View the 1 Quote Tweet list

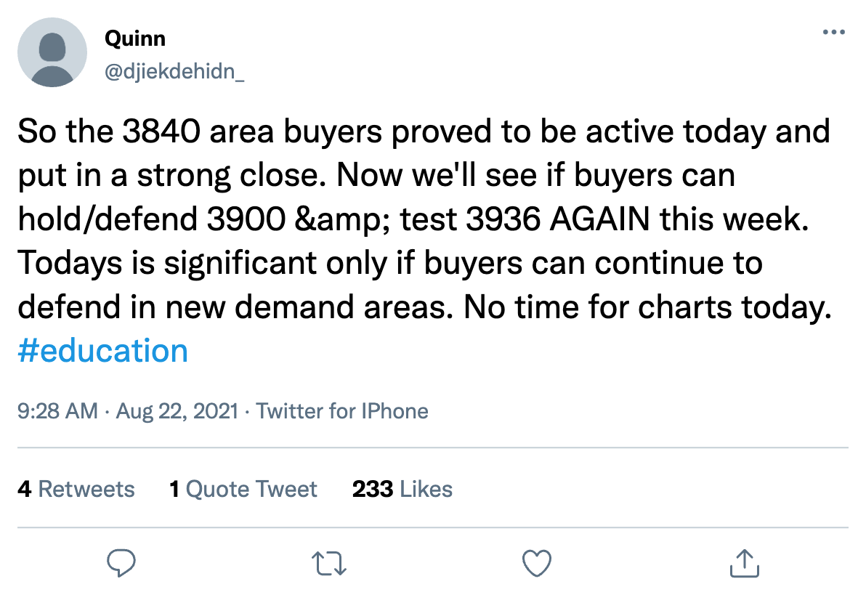[x=243, y=489]
